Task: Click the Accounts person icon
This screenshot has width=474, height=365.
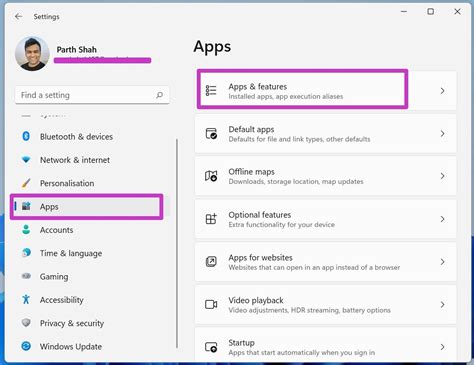Action: coord(26,230)
